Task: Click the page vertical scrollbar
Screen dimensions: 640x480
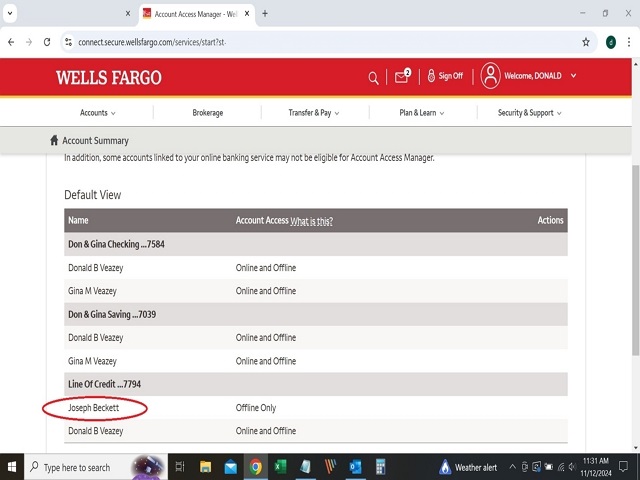Action: pos(636,260)
